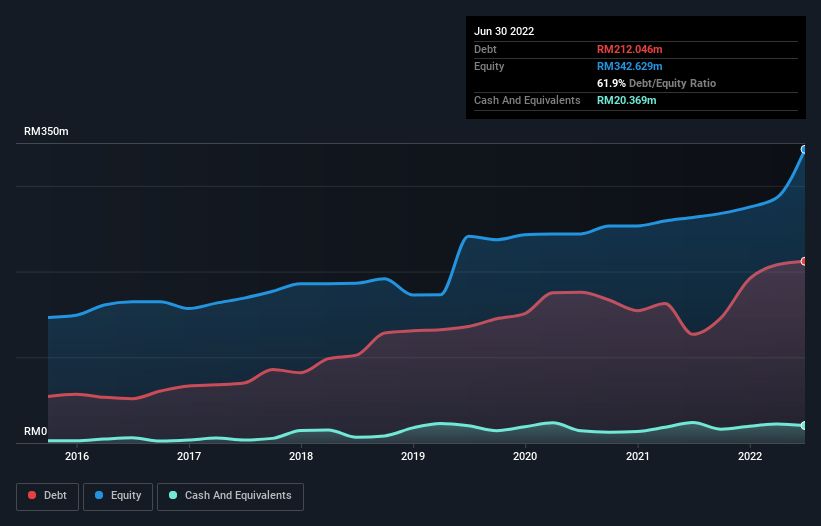
Task: Click the Equity label in tooltip
Action: tap(489, 66)
